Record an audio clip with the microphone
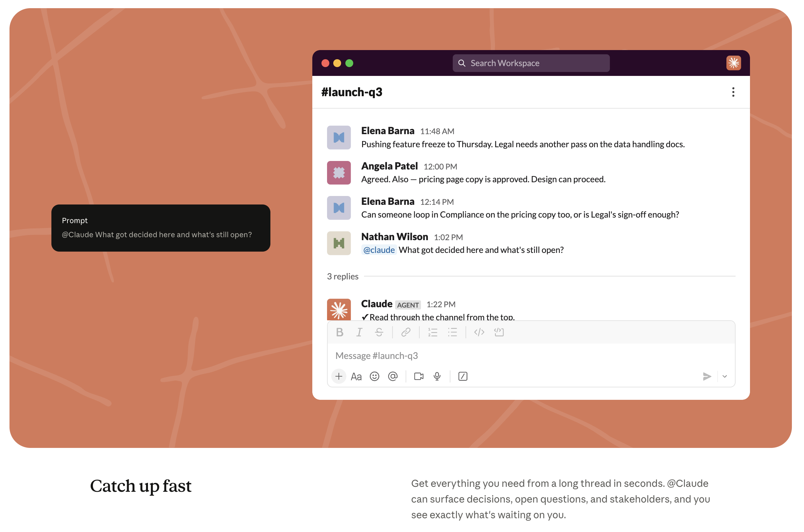804x532 pixels. 437,377
